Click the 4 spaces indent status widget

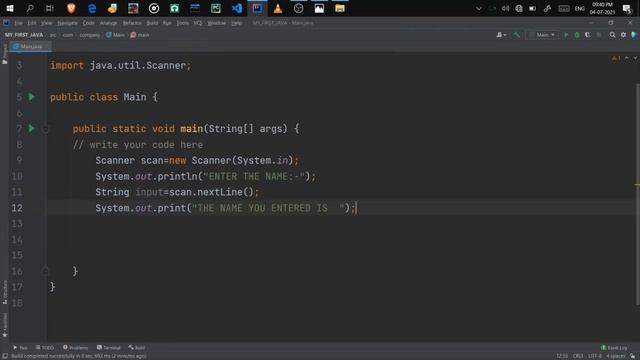point(616,356)
